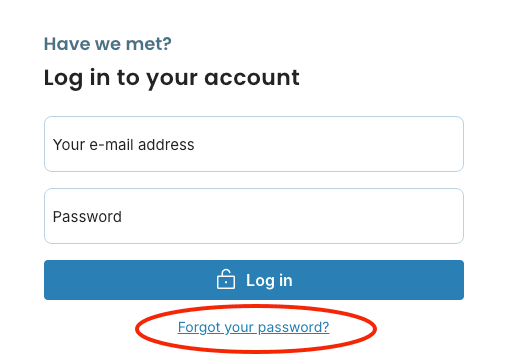Select the Password input field
This screenshot has height=360, width=510.
pos(254,216)
